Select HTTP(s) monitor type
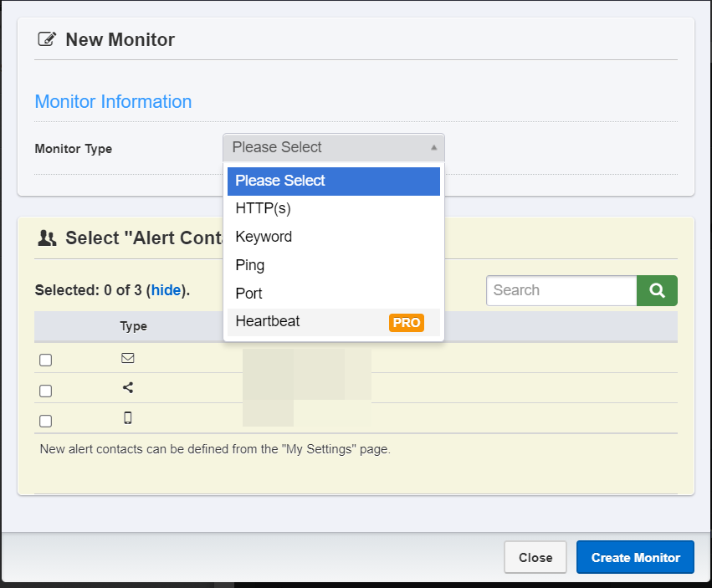The width and height of the screenshot is (712, 588). 334,208
